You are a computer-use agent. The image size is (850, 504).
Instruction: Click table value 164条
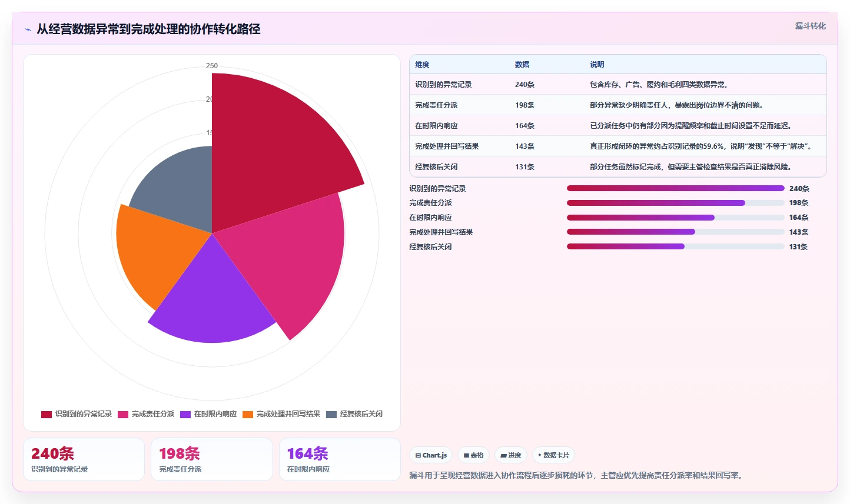[x=524, y=126]
